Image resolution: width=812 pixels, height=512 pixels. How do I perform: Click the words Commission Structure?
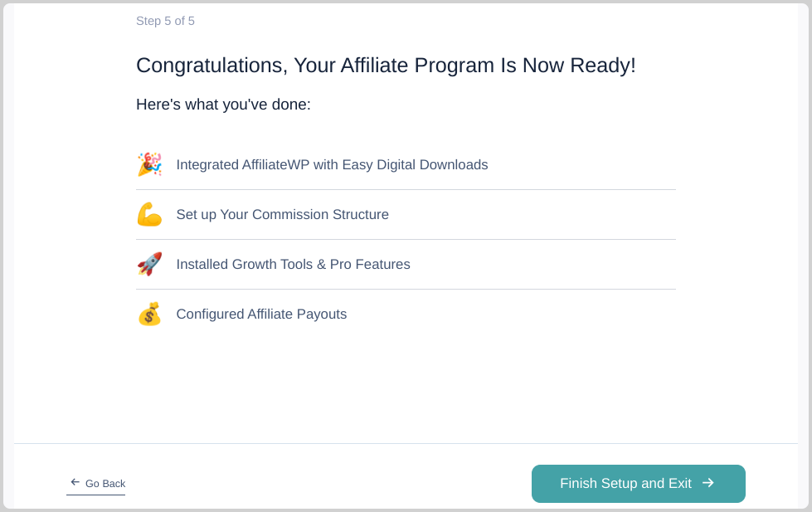pos(320,215)
